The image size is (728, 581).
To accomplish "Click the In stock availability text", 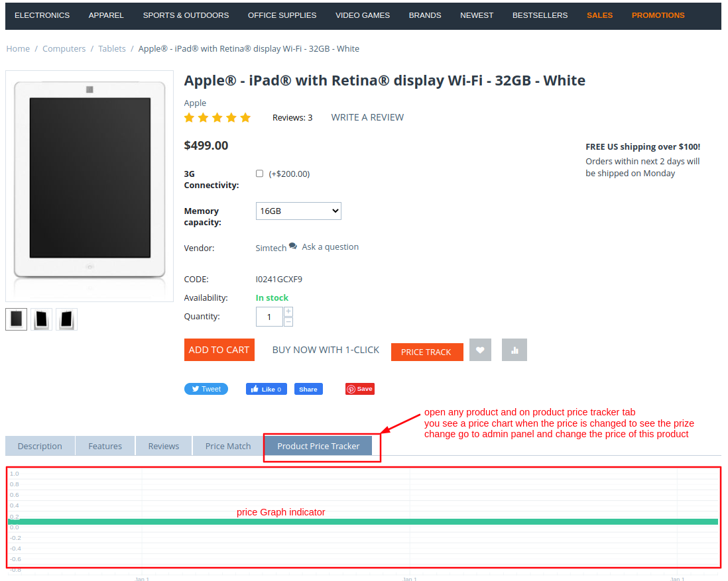I will click(272, 298).
